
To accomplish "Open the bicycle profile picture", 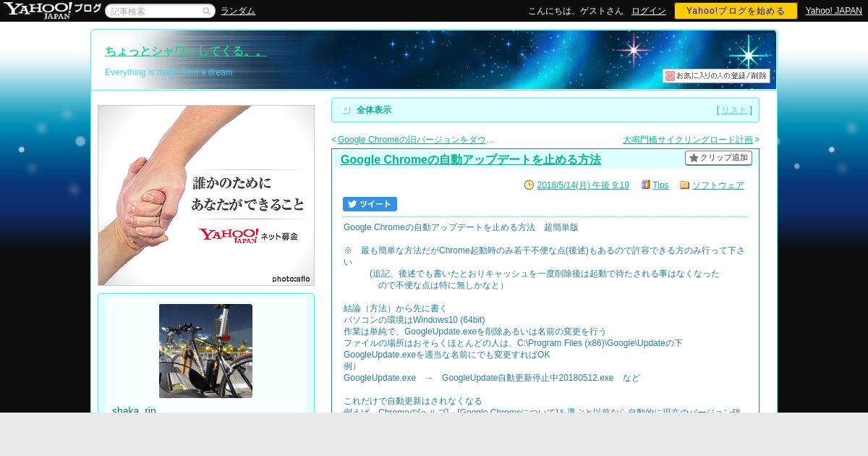I will 205,351.
